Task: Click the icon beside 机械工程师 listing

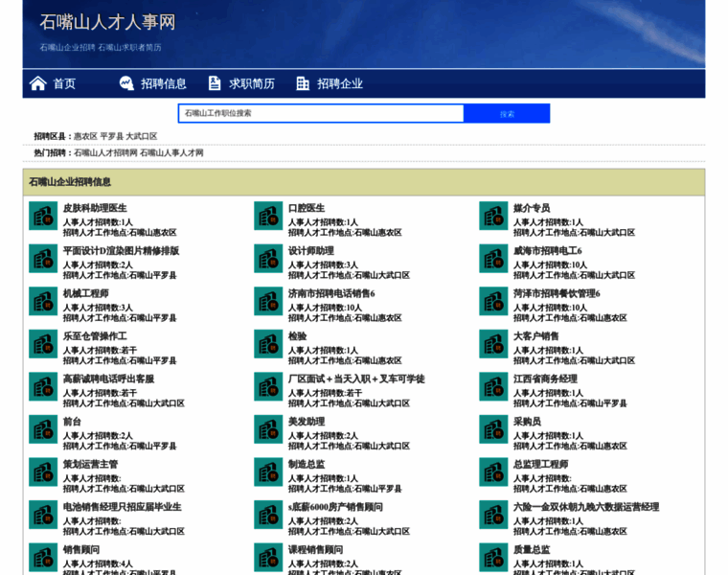Action: pyautogui.click(x=43, y=301)
